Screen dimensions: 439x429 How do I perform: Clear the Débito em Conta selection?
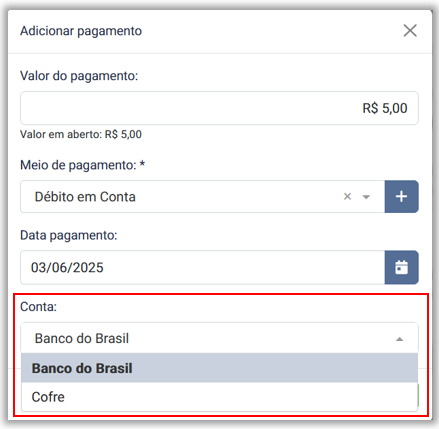point(347,197)
